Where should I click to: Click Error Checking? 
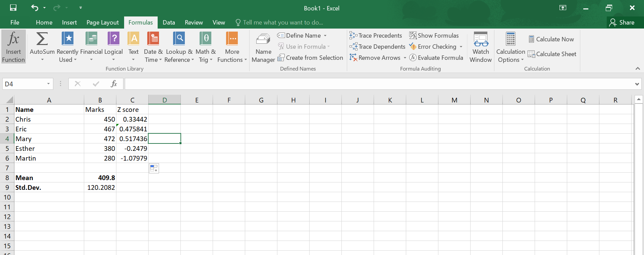tap(433, 46)
